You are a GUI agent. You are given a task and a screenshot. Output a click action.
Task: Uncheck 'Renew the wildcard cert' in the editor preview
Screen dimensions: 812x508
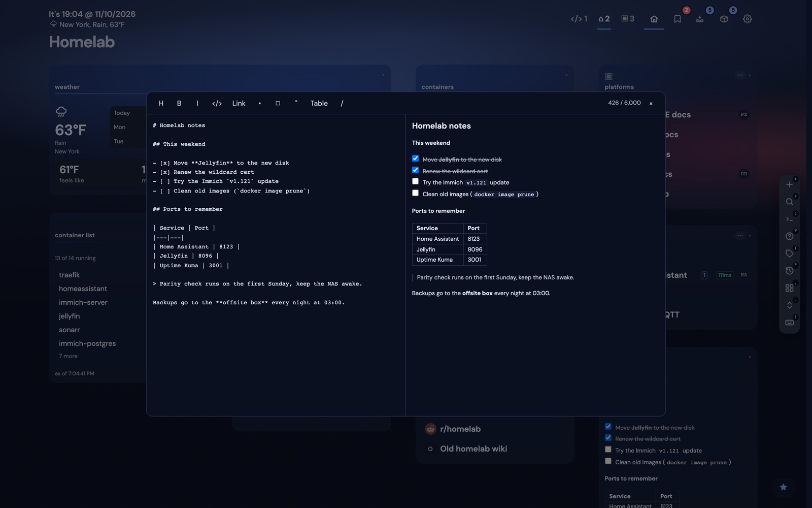click(416, 170)
